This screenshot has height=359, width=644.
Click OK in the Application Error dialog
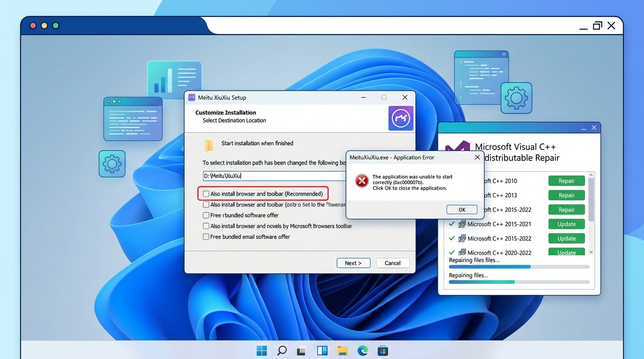pos(462,209)
